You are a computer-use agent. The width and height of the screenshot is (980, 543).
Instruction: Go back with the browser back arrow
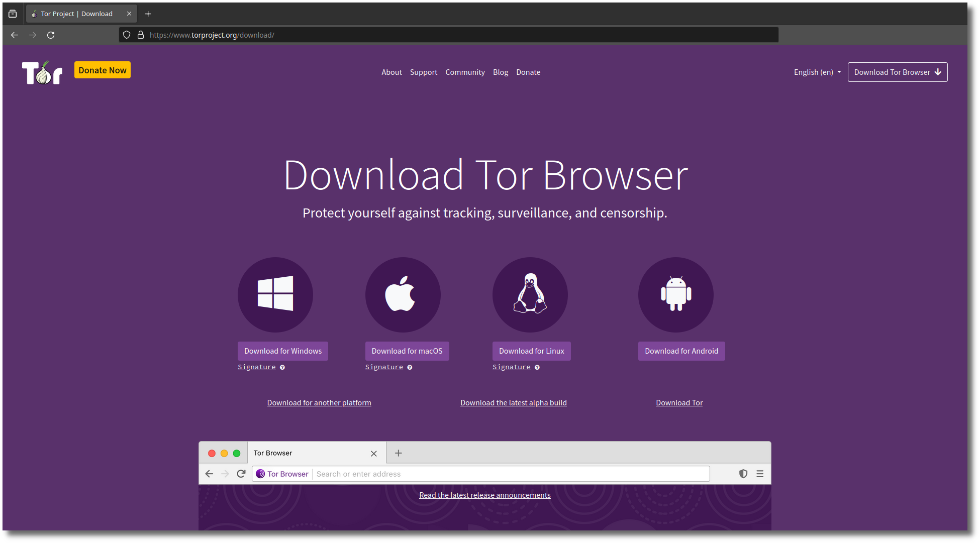15,35
